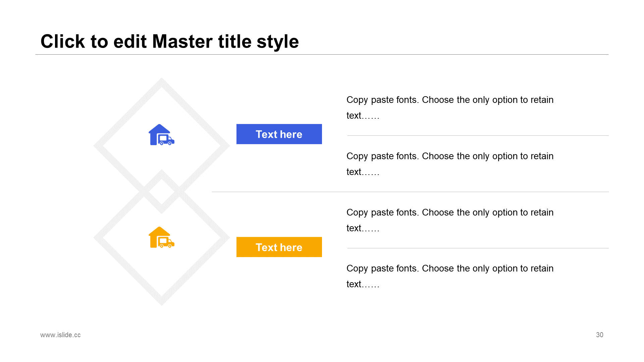Click the small diamond where frames overlap
The width and height of the screenshot is (644, 362).
click(161, 192)
